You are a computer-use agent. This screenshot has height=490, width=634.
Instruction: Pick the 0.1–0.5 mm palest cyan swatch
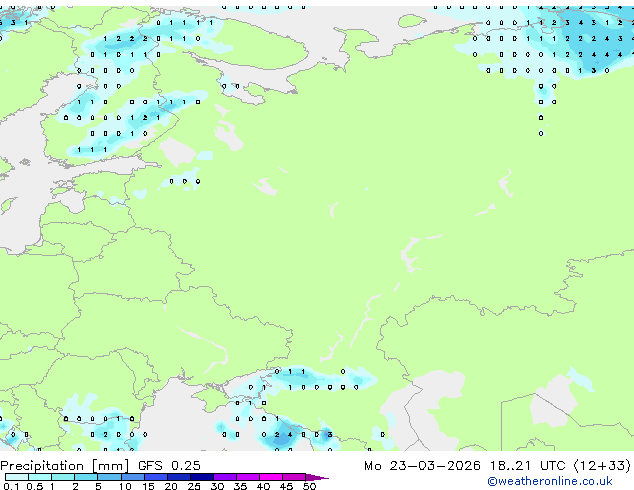coord(17,477)
